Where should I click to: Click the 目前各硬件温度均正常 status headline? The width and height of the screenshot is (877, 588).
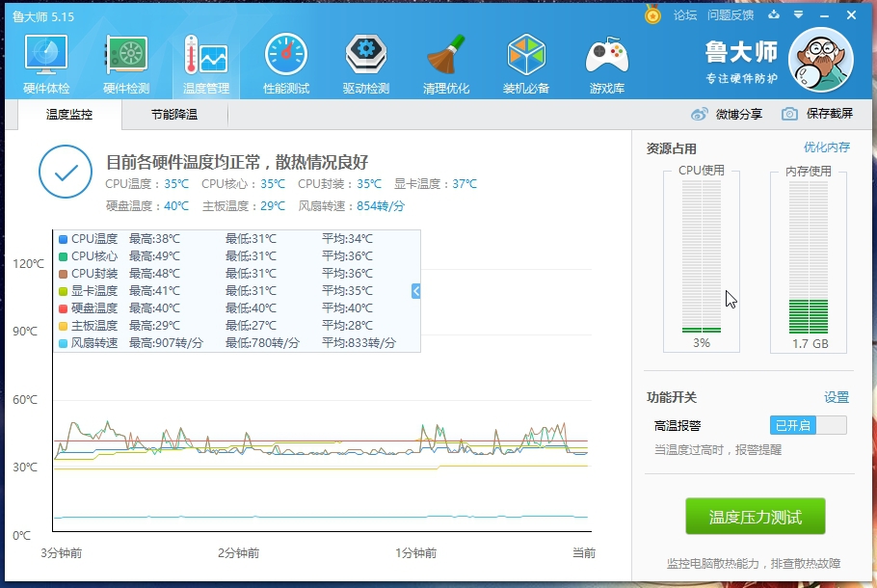coord(237,162)
